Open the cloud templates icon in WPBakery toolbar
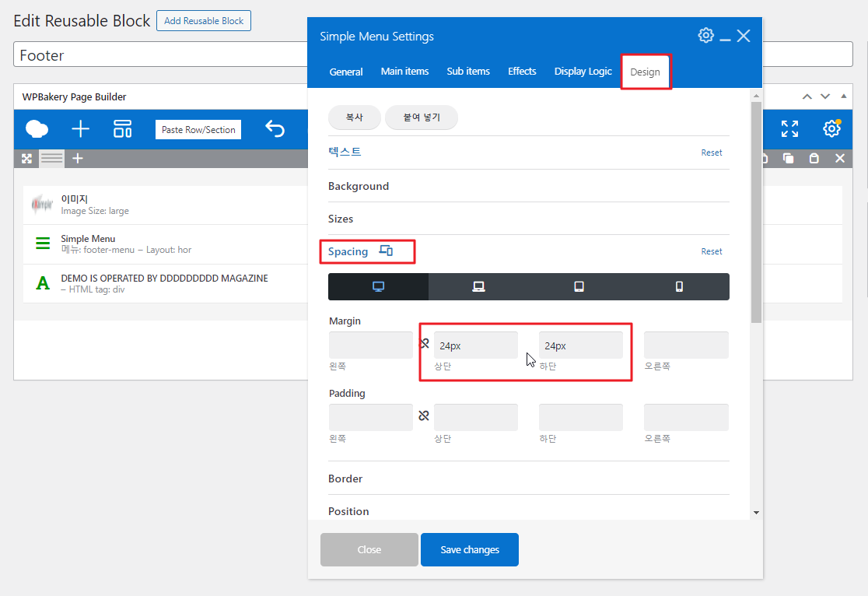868x596 pixels. click(x=37, y=129)
